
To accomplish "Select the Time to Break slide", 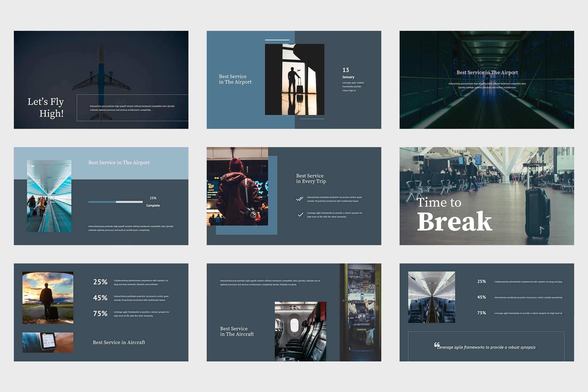I will (487, 196).
